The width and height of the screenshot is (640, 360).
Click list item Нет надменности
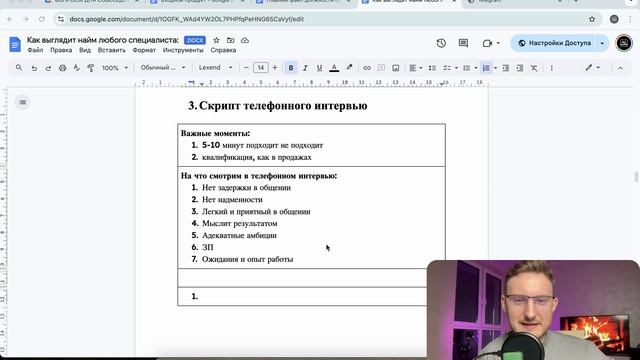[232, 200]
